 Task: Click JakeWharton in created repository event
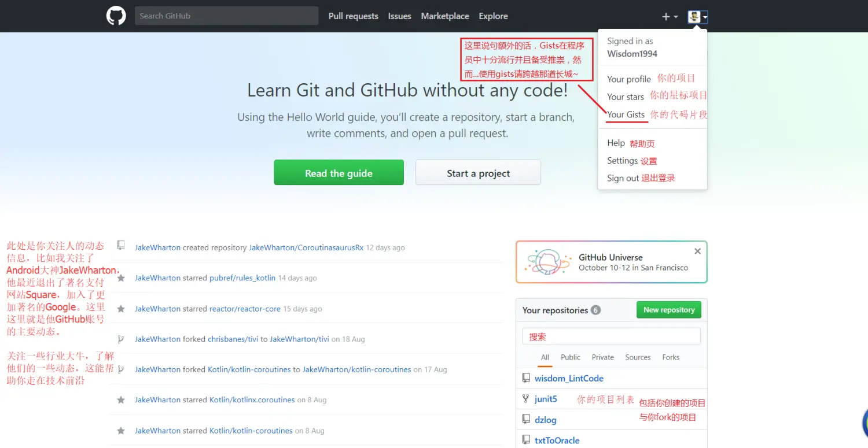[x=157, y=247]
